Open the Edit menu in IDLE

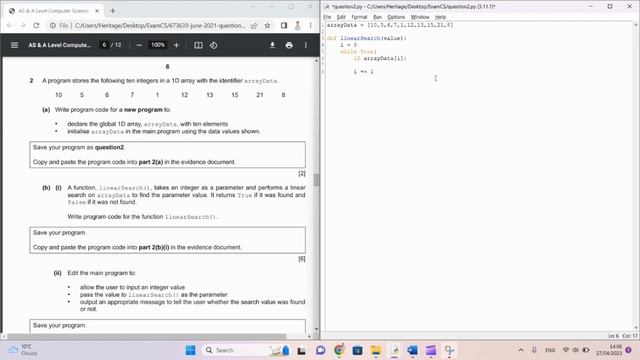point(341,17)
